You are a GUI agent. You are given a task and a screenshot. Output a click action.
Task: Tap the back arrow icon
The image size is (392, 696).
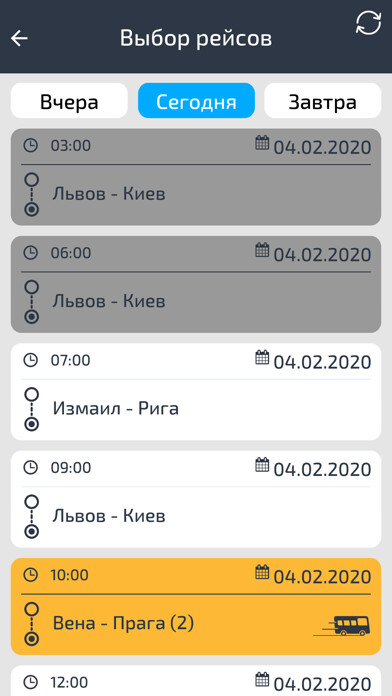coord(19,38)
